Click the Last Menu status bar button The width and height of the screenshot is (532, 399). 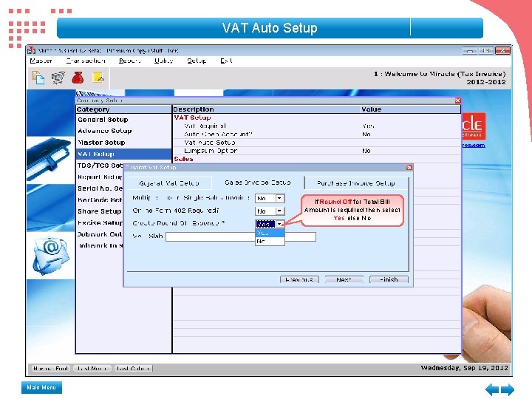92,368
